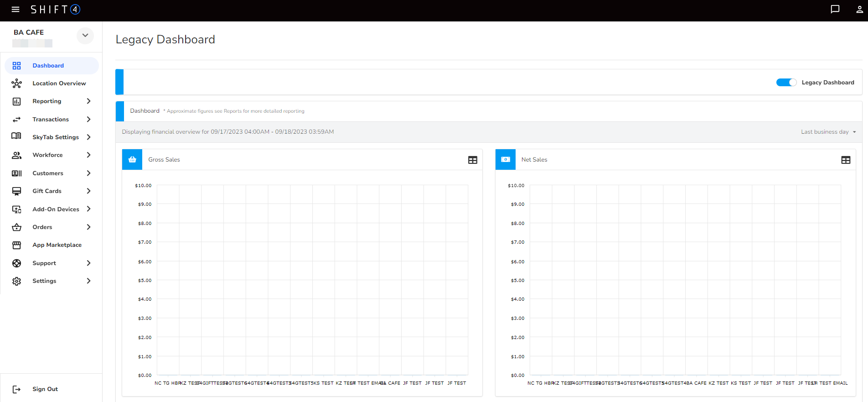This screenshot has height=402, width=868.
Task: Click the Sign Out icon
Action: coord(17,389)
